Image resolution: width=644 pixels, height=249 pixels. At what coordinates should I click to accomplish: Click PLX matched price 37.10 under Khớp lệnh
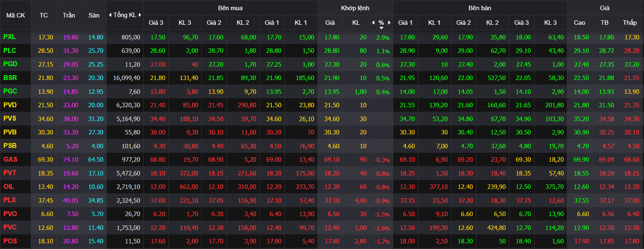tap(332, 201)
